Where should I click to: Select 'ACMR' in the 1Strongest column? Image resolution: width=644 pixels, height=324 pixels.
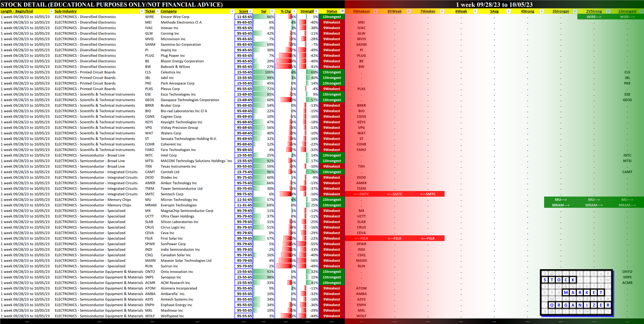(x=627, y=283)
